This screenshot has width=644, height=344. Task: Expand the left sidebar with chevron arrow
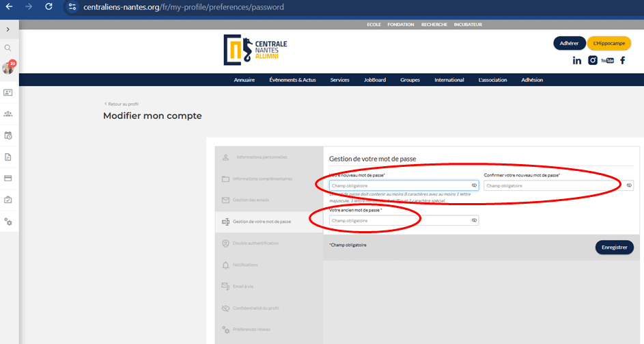[x=8, y=29]
